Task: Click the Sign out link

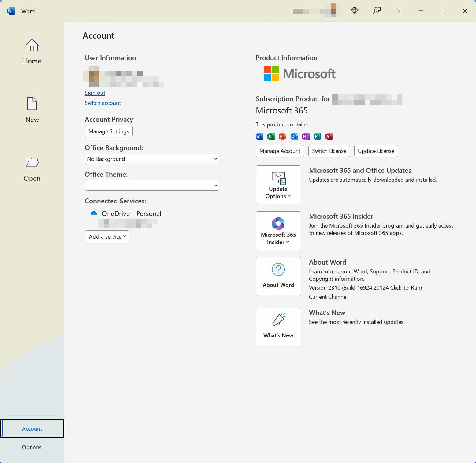Action: point(95,93)
